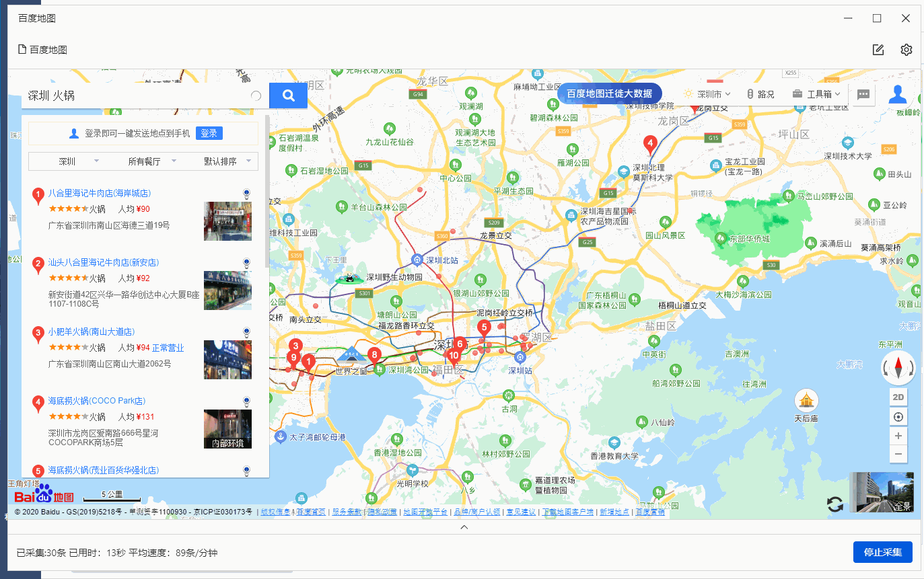Click the blue 登录 login button

pyautogui.click(x=209, y=133)
